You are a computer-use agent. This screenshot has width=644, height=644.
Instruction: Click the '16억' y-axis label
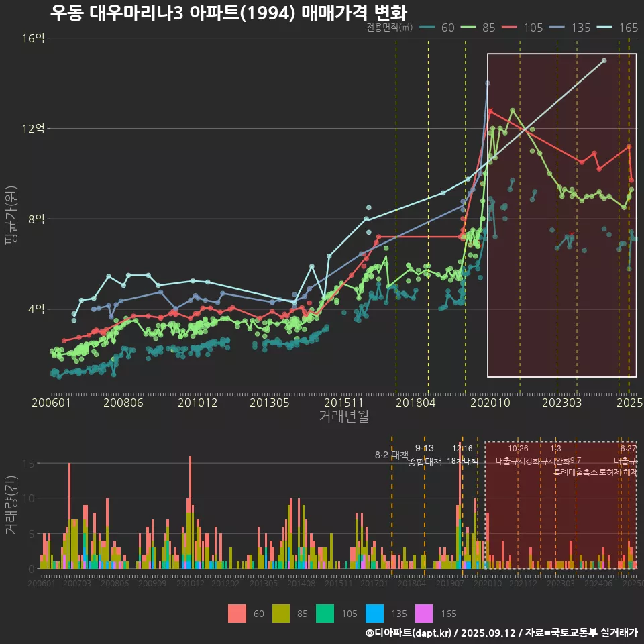(x=33, y=38)
